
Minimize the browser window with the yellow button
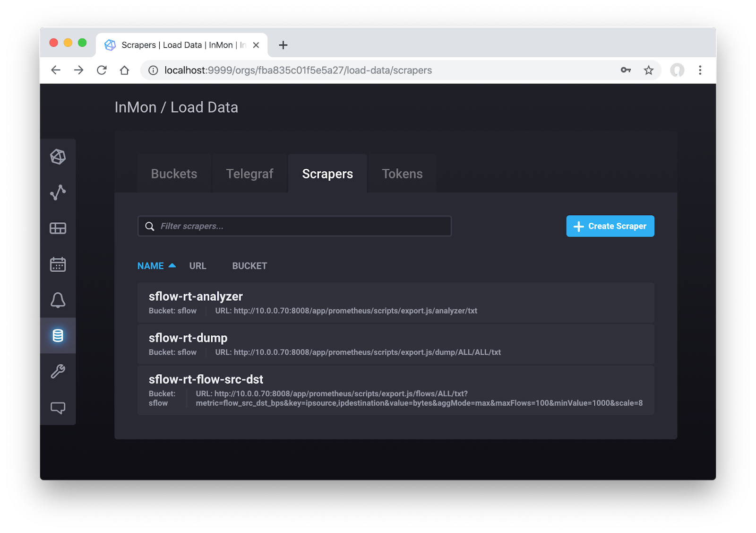[68, 43]
